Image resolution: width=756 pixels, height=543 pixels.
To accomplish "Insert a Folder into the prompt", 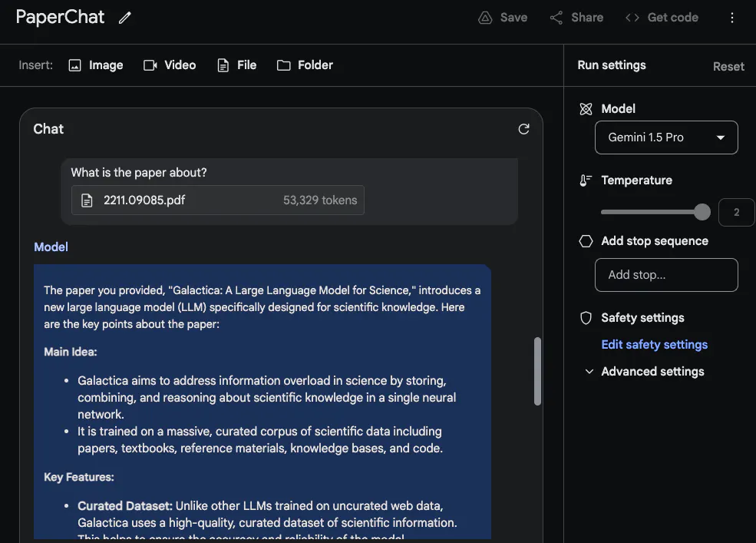I will pos(305,65).
